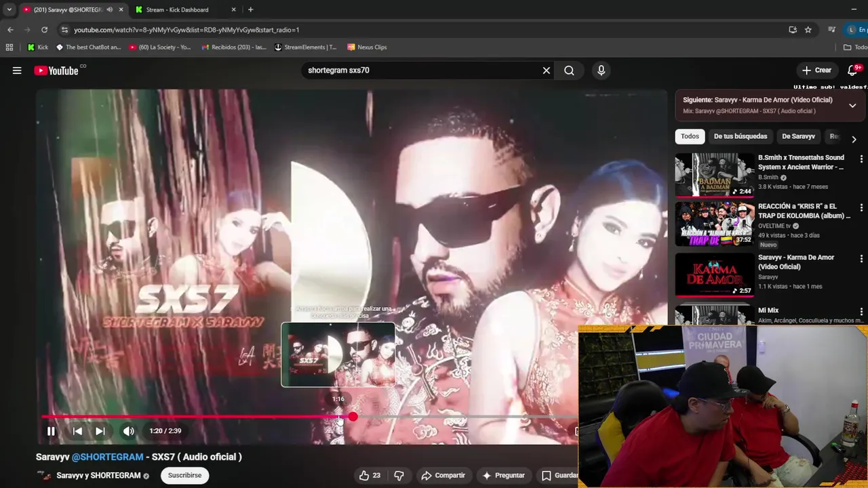
Task: Go back with the browser arrow
Action: pos(10,30)
